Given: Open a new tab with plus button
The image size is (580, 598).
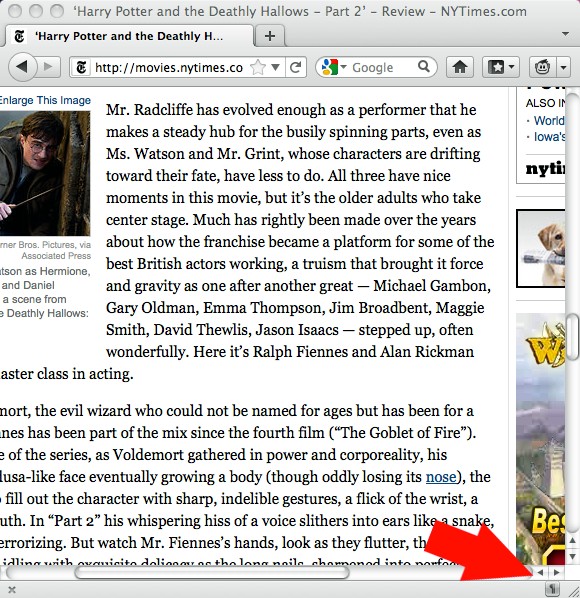Looking at the screenshot, I should 270,36.
